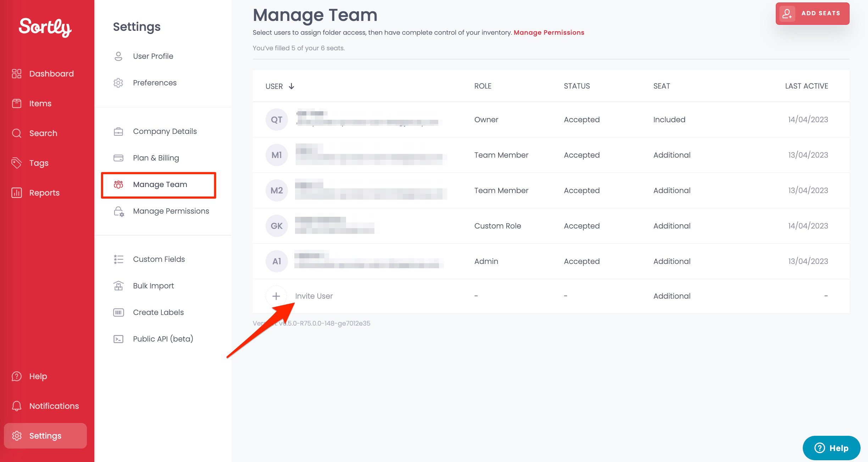868x462 pixels.
Task: Click the Preferences gear icon
Action: pos(118,83)
